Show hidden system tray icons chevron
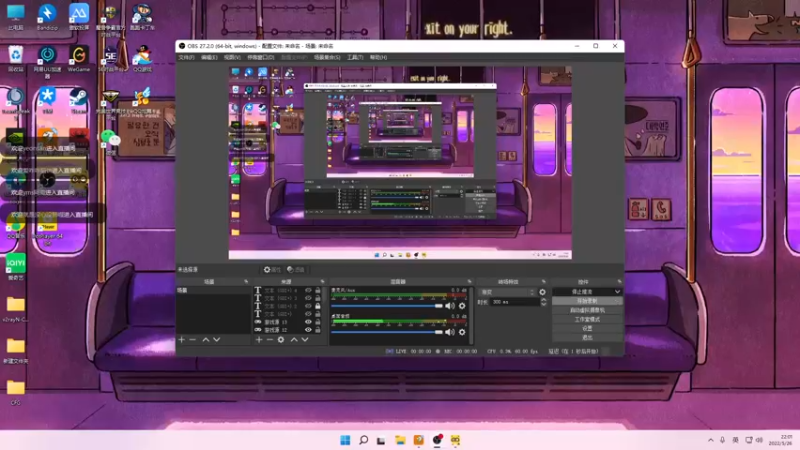This screenshot has width=800, height=450. click(x=711, y=440)
